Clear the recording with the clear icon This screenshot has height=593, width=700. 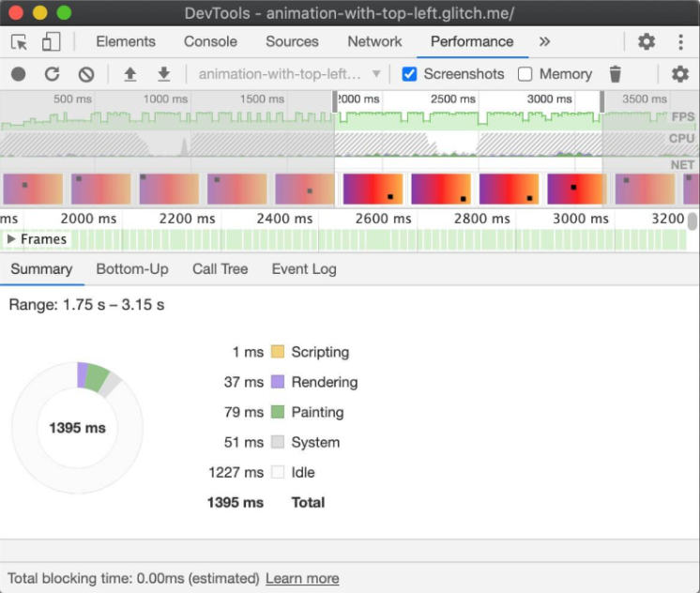tap(86, 74)
